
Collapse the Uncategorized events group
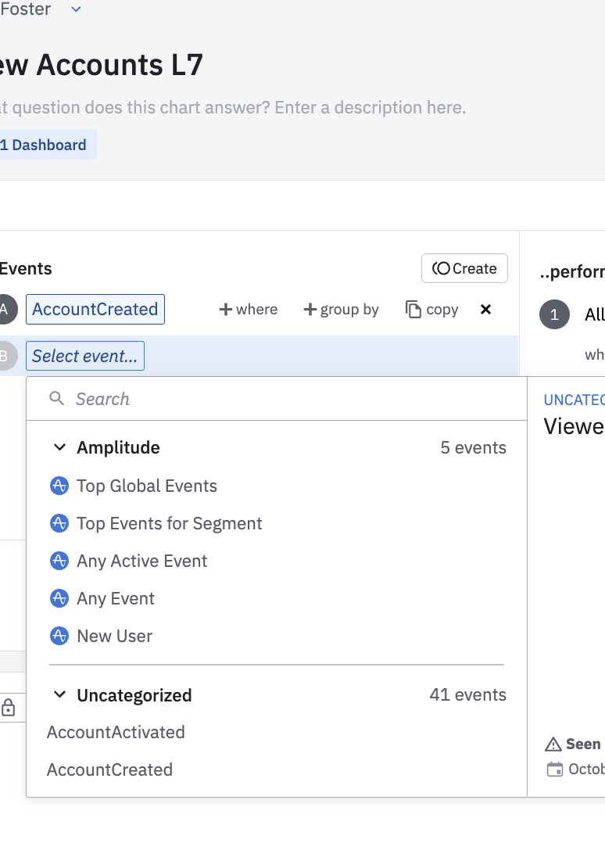(59, 695)
